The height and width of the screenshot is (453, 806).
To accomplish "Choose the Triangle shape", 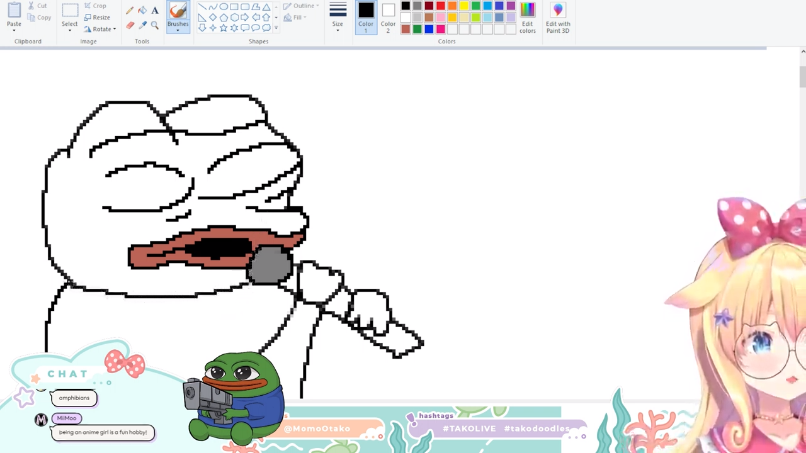I will tap(266, 7).
